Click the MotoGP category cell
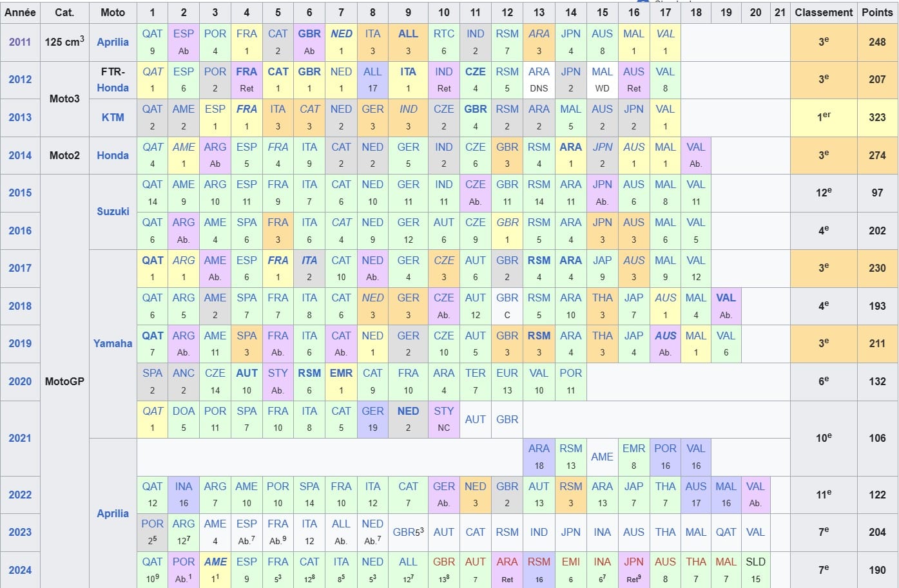899x588 pixels. tap(64, 381)
